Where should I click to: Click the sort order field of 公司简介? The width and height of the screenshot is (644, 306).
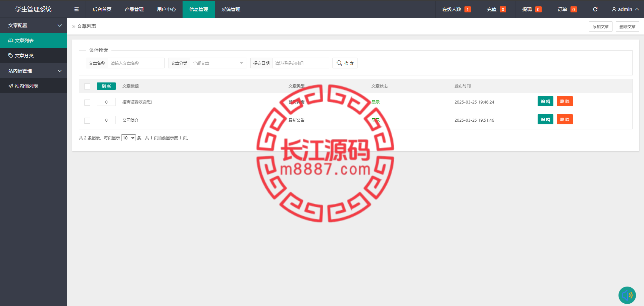pyautogui.click(x=106, y=120)
